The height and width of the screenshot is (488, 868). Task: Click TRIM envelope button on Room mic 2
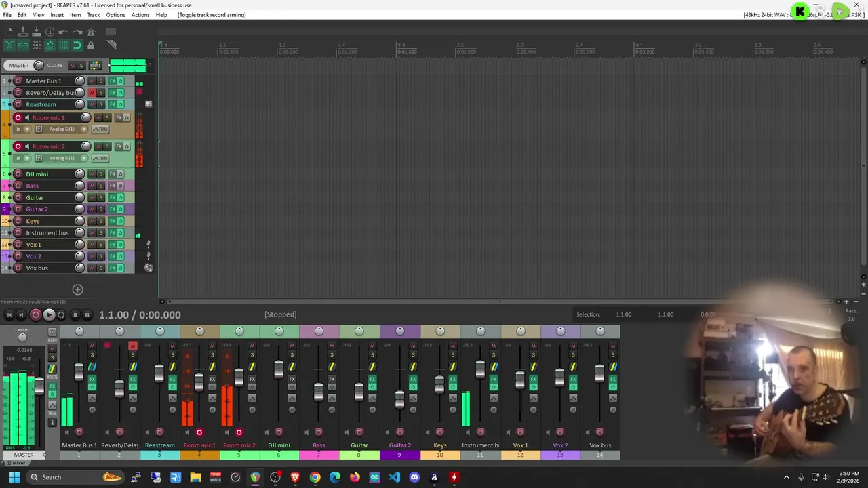pos(100,158)
